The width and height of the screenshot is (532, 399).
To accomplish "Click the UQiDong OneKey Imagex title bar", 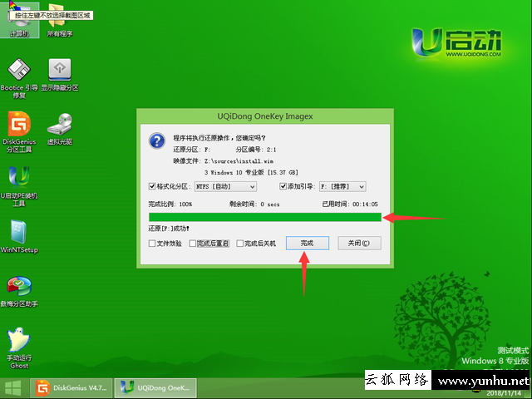I will (265, 116).
